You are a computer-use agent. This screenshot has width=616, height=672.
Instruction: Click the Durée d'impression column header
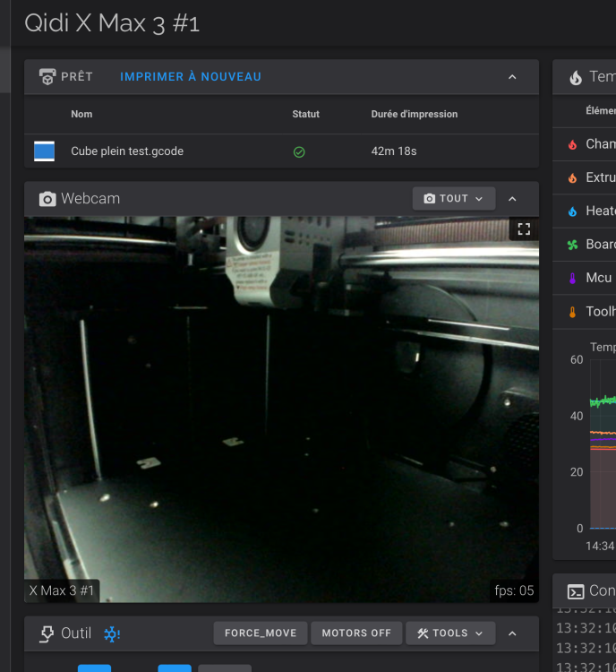point(415,114)
